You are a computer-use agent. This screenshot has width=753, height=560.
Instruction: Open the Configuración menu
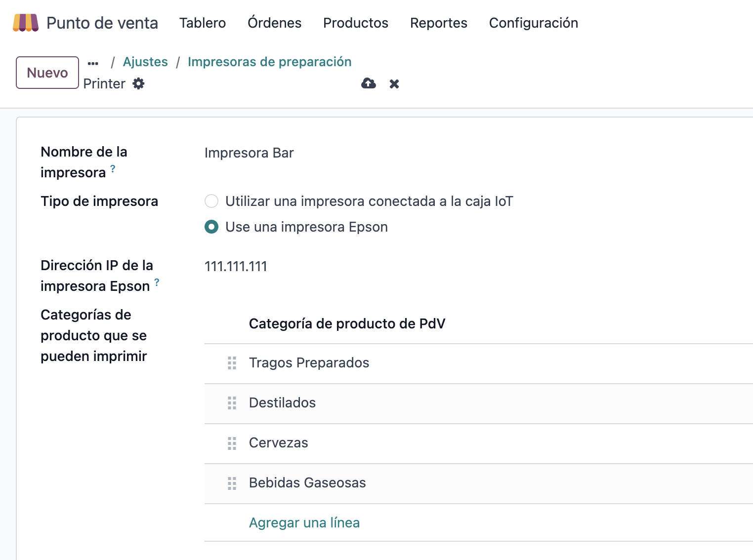click(533, 23)
